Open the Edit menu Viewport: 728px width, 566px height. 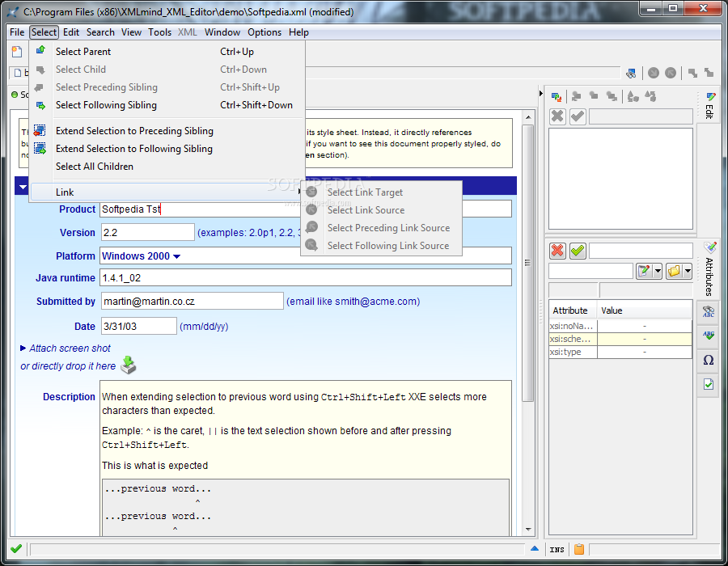pyautogui.click(x=71, y=32)
